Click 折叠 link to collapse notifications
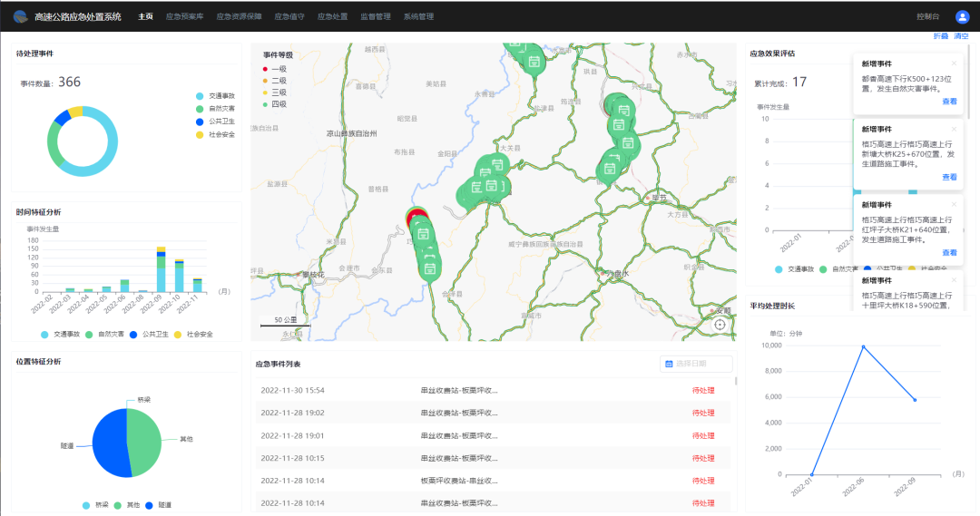Screen dimensions: 980x516 point(940,36)
